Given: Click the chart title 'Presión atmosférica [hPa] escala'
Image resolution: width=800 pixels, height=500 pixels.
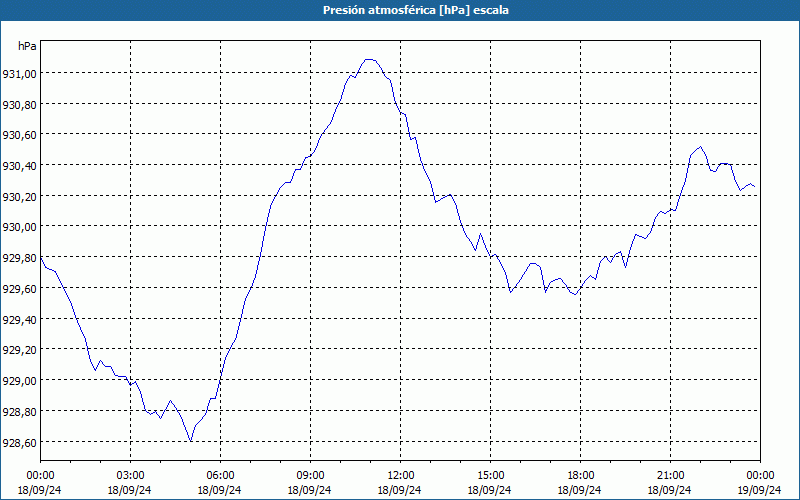Looking at the screenshot, I should click(416, 10).
